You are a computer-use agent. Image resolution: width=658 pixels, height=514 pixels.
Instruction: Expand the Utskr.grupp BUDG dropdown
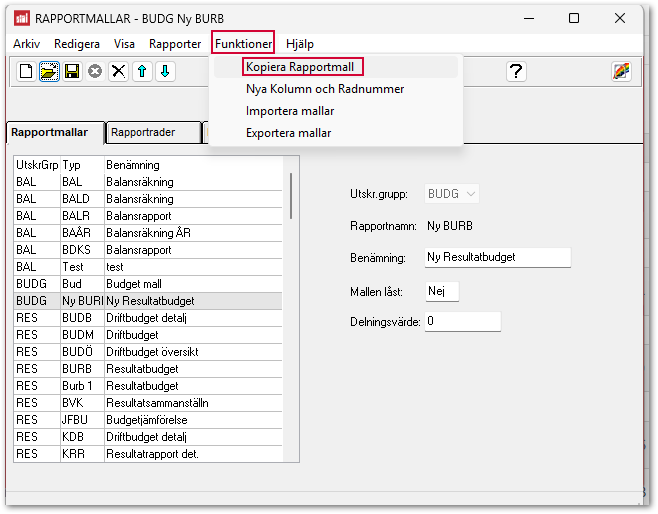[452, 194]
